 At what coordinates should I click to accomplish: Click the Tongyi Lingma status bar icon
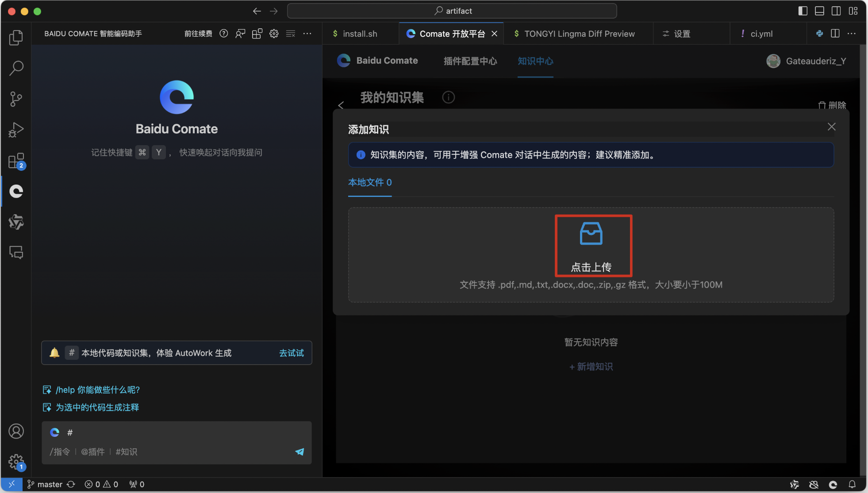[795, 484]
